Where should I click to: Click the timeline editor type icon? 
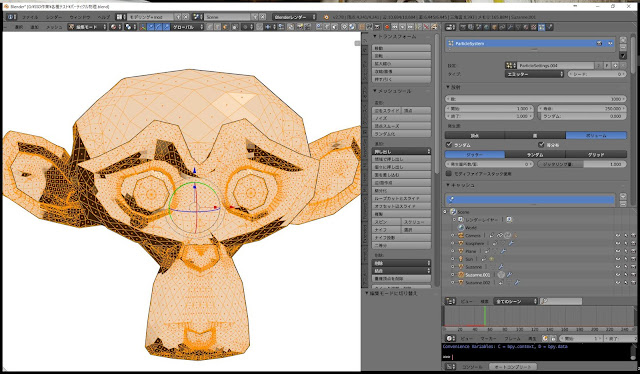[450, 338]
